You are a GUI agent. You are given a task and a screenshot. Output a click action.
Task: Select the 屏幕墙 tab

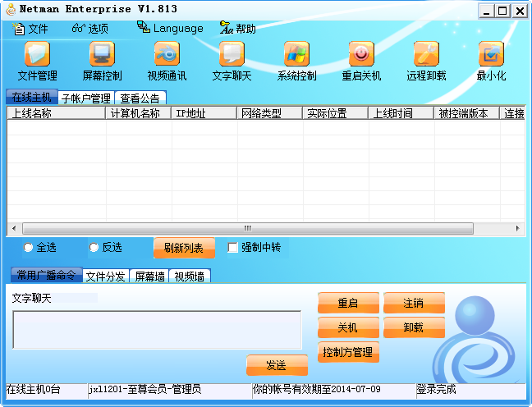click(x=149, y=276)
